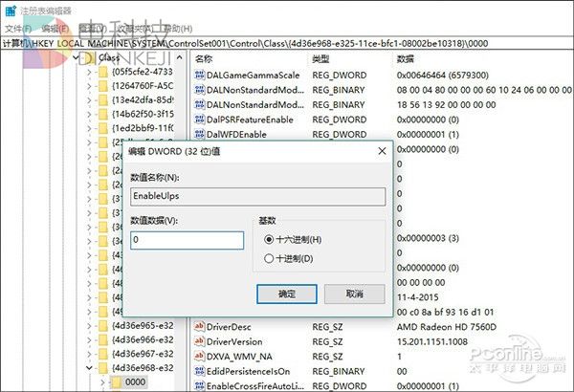Select the DalWFDEnable entry name
This screenshot has height=392, width=574.
click(x=236, y=134)
